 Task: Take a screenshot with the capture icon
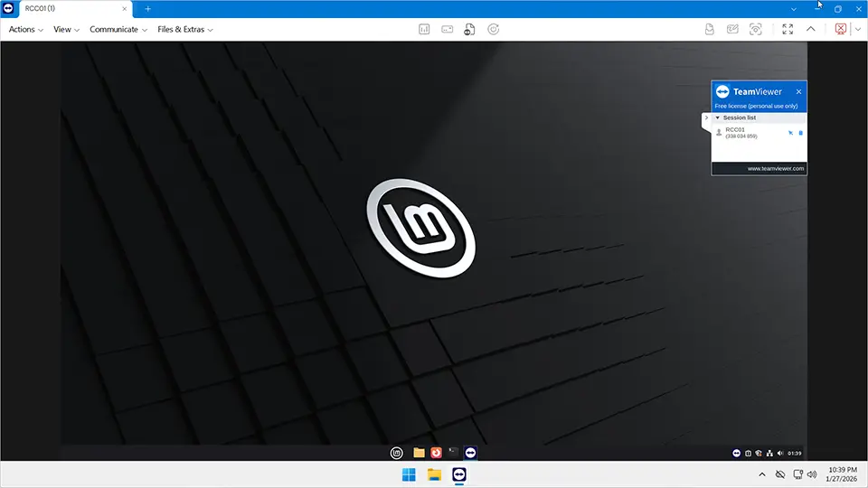(x=756, y=29)
